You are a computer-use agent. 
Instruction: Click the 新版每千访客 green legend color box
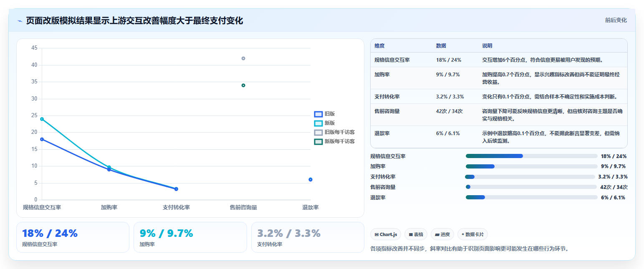point(318,141)
